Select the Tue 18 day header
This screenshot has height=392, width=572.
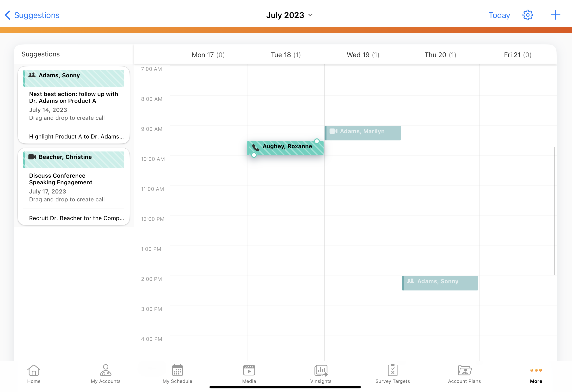coord(285,55)
